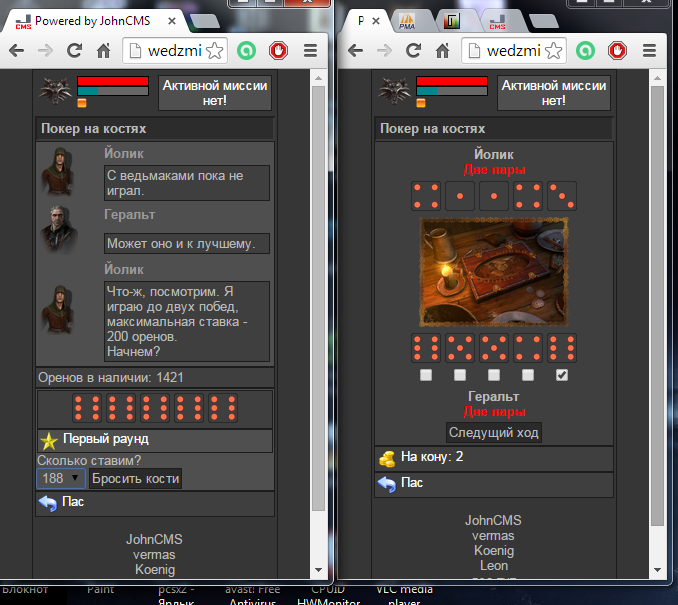This screenshot has height=605, width=678.
Task: Check the box under Geralt's second die
Action: click(460, 375)
